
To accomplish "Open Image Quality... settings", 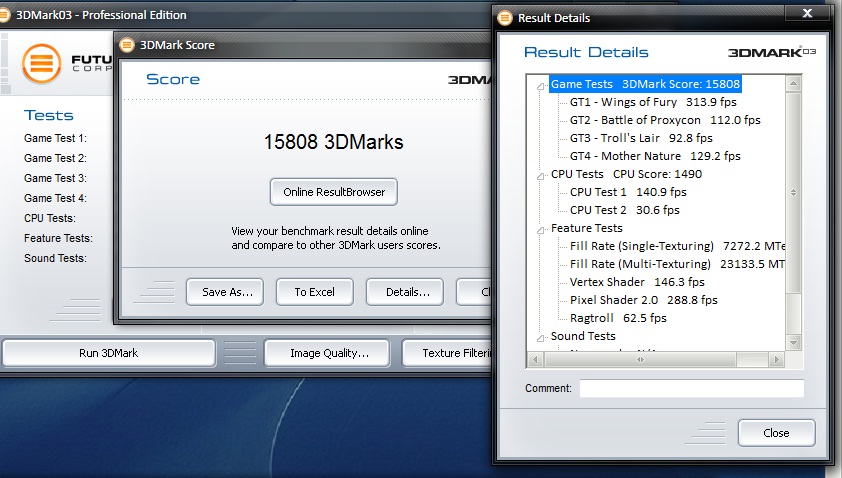I will [329, 353].
